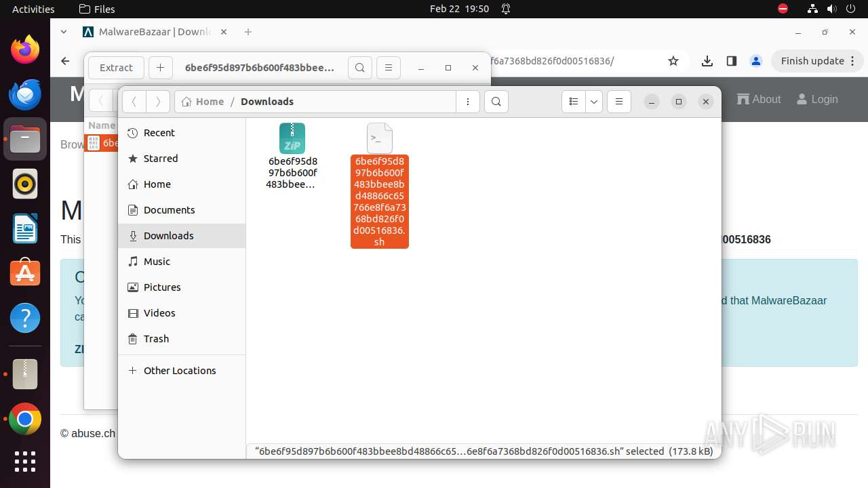Screen dimensions: 868x488
Task: Go forward in Files window
Action: pyautogui.click(x=158, y=102)
